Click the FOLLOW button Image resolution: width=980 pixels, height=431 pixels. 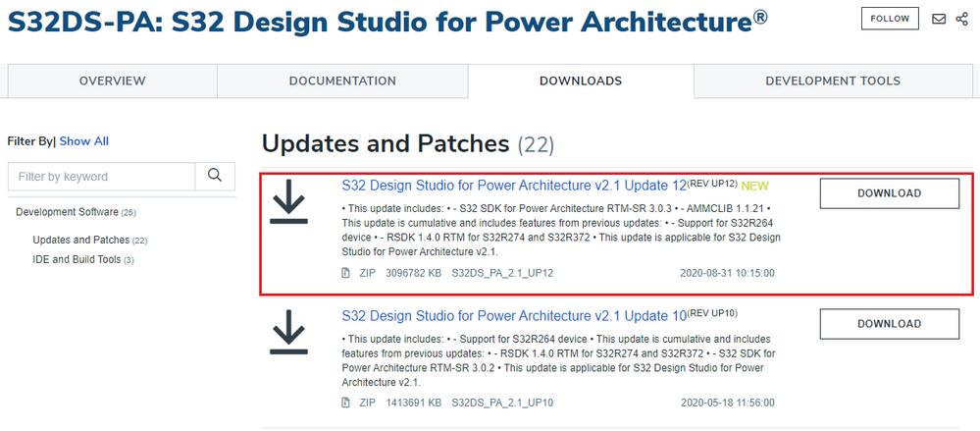(890, 19)
